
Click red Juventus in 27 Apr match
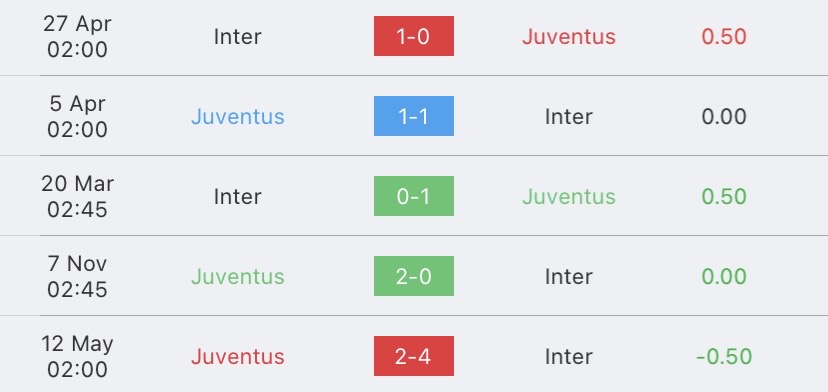(569, 37)
